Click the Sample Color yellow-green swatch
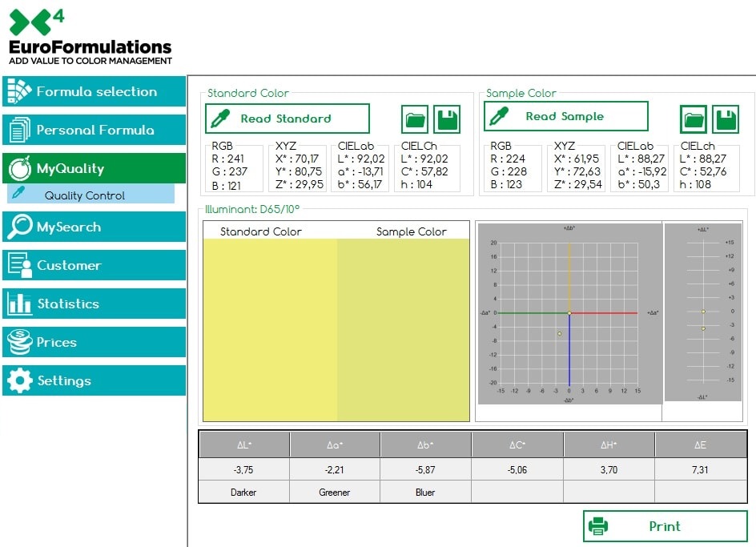 (403, 330)
